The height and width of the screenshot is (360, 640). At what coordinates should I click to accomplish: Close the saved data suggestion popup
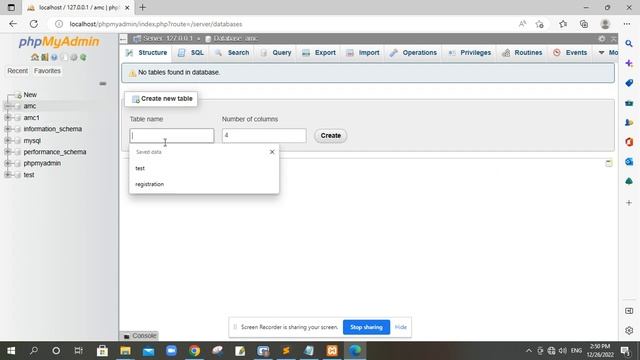tap(272, 152)
